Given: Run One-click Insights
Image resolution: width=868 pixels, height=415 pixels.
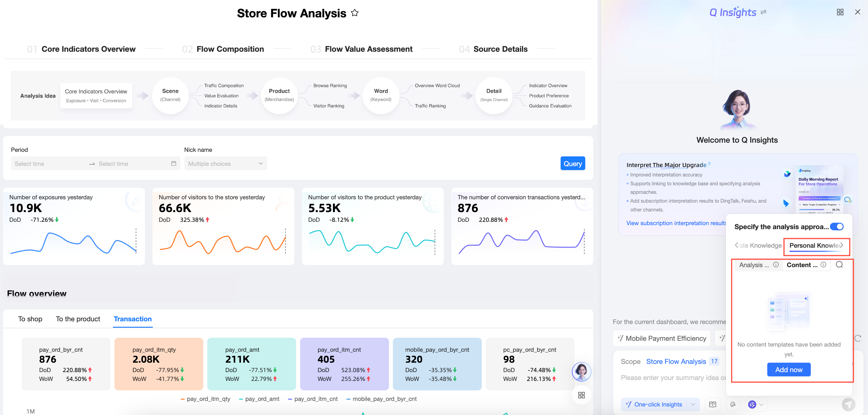Looking at the screenshot, I should pyautogui.click(x=654, y=404).
